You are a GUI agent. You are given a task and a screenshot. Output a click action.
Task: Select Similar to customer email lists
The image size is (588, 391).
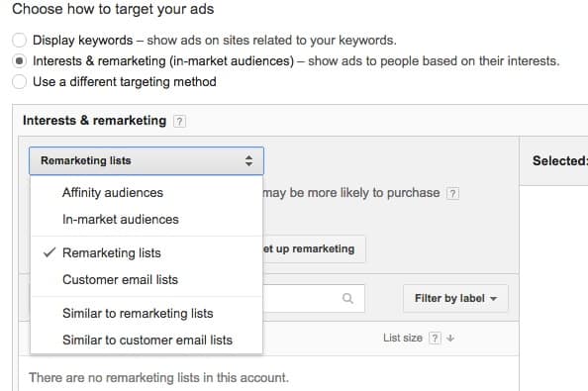pos(147,340)
